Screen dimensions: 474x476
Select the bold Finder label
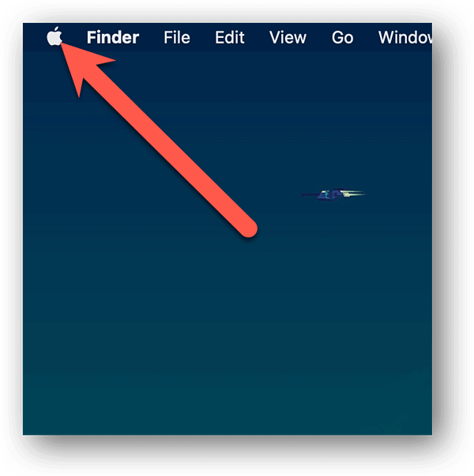[x=113, y=37]
